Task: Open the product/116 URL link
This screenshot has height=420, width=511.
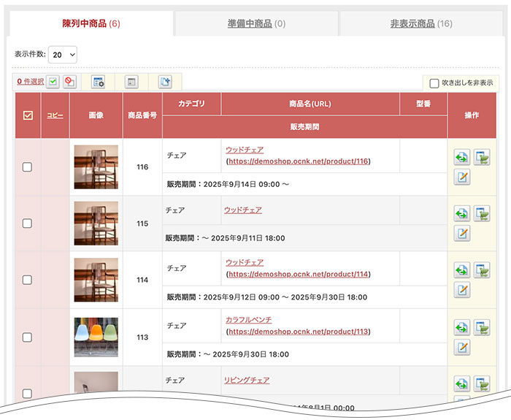Action: (298, 161)
